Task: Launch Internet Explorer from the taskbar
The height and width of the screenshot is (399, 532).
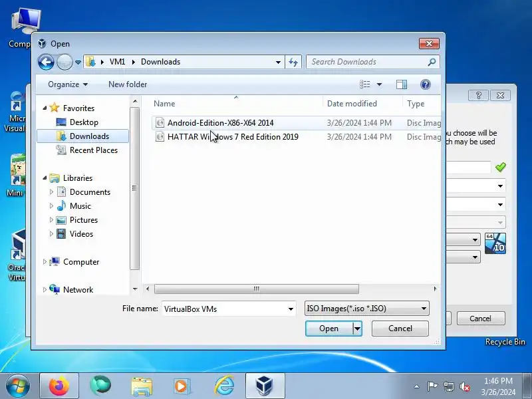Action: point(224,386)
